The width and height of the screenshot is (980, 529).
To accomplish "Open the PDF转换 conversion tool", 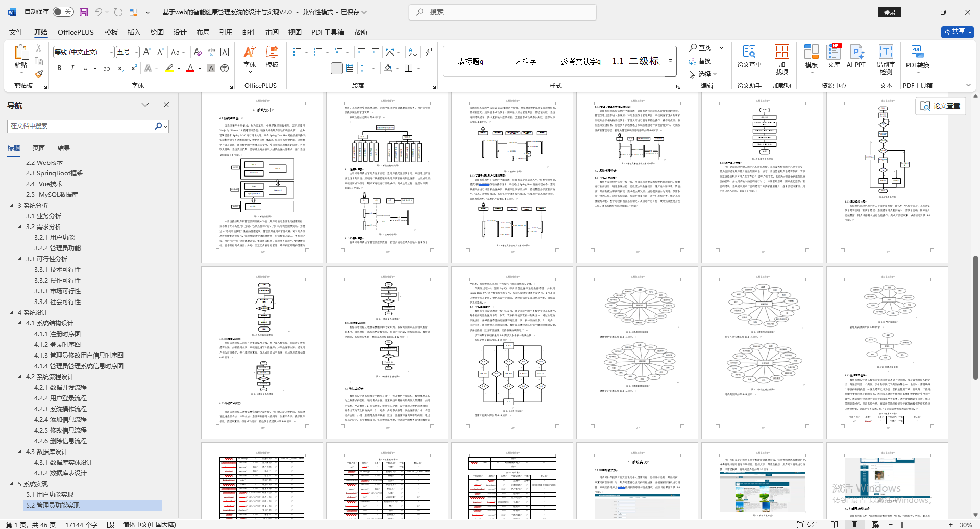I will click(x=917, y=58).
